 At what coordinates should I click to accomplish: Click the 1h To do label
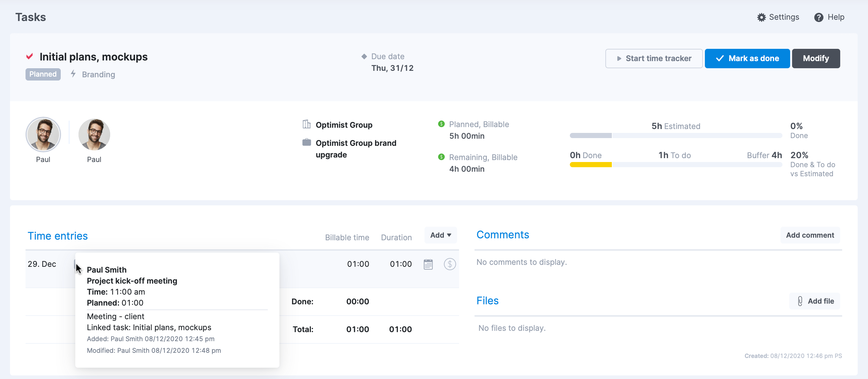tap(675, 155)
